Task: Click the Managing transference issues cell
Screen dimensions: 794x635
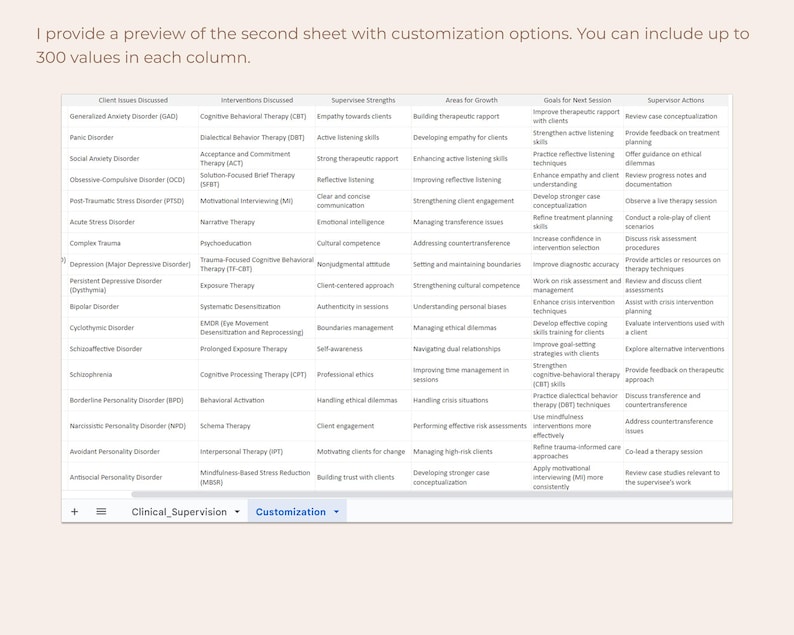Action: tap(471, 222)
